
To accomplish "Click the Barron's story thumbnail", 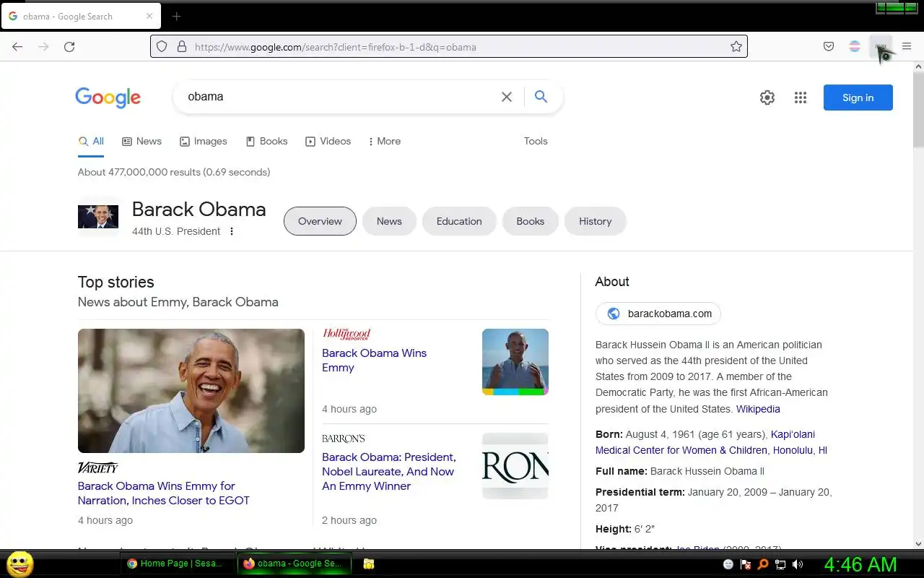I will click(515, 466).
